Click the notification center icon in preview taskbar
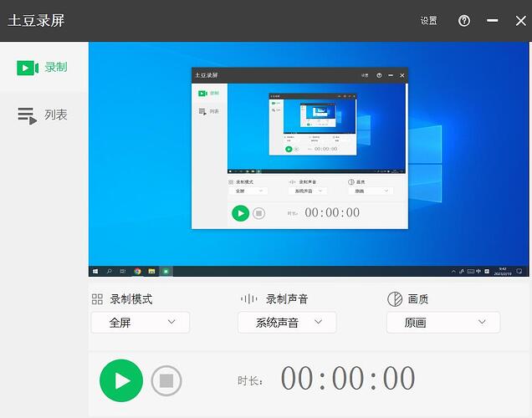Image resolution: width=532 pixels, height=418 pixels. 519,271
